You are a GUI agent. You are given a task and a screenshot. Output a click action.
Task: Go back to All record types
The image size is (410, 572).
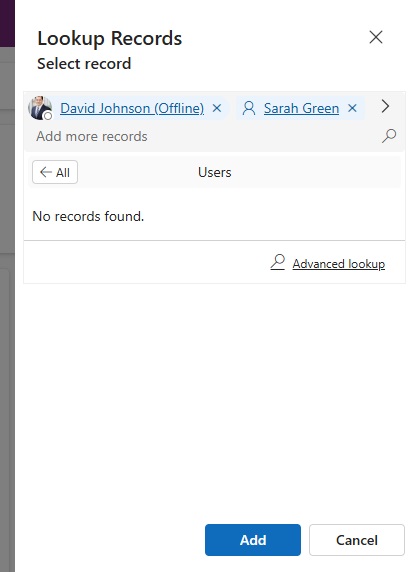click(55, 172)
